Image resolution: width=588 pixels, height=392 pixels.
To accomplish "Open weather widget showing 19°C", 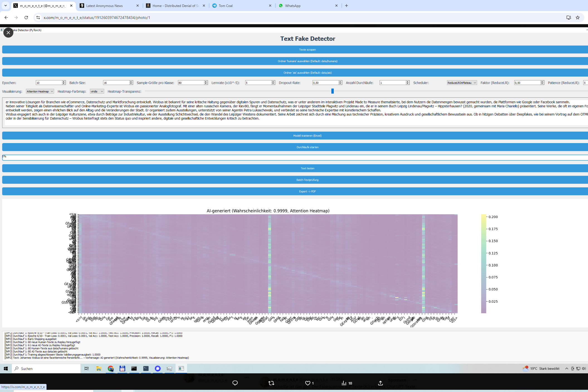I will pyautogui.click(x=541, y=368).
